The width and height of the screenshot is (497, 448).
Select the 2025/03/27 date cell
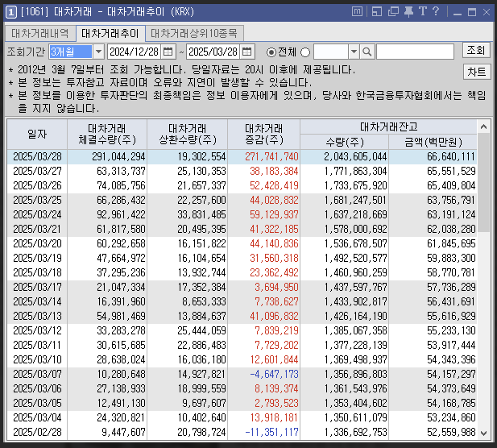[37, 171]
